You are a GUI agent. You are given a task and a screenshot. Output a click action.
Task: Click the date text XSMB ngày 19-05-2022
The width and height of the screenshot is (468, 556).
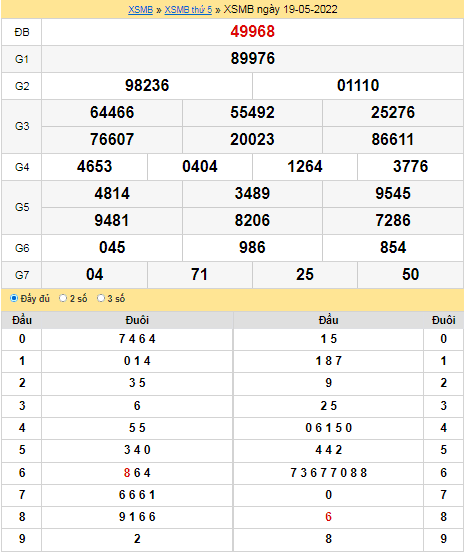tap(280, 9)
